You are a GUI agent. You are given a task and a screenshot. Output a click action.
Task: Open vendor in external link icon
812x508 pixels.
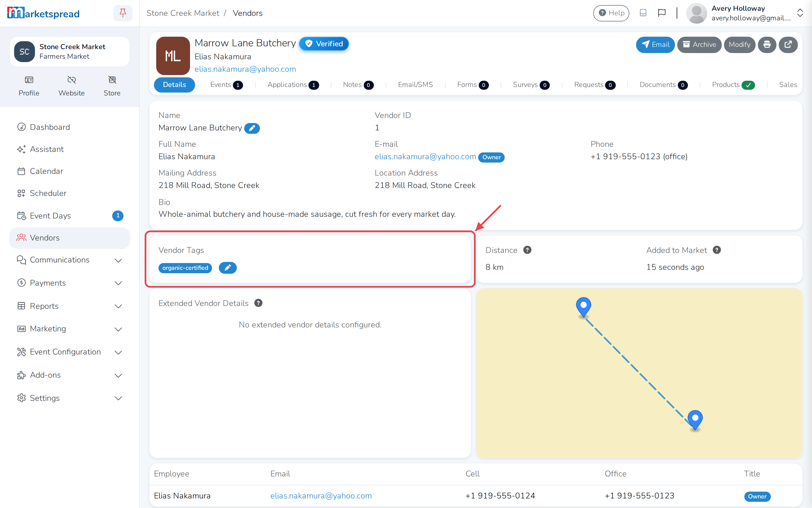pos(788,45)
